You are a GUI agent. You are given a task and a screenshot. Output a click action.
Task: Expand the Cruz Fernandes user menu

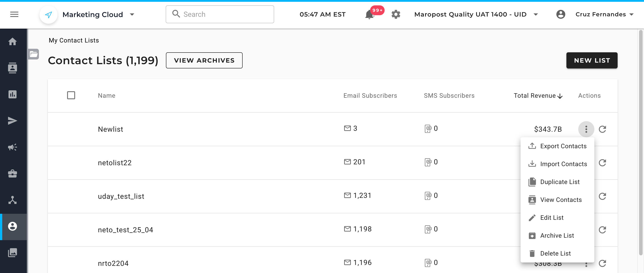(x=631, y=15)
